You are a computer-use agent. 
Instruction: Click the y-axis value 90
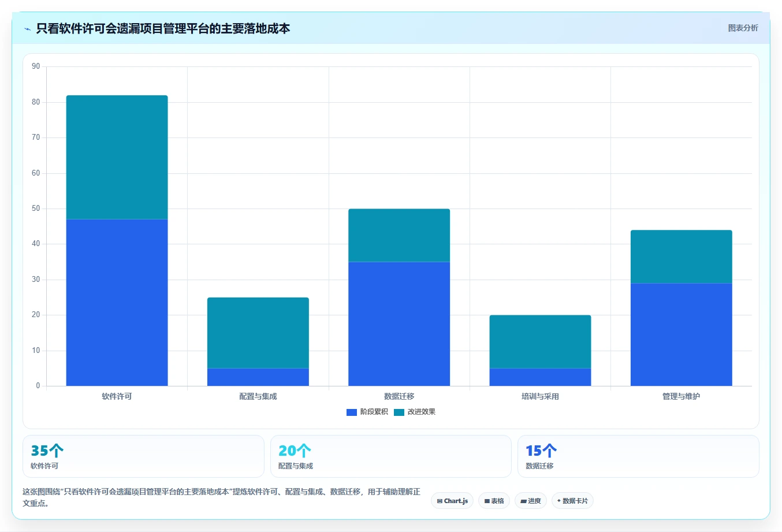[x=36, y=66]
